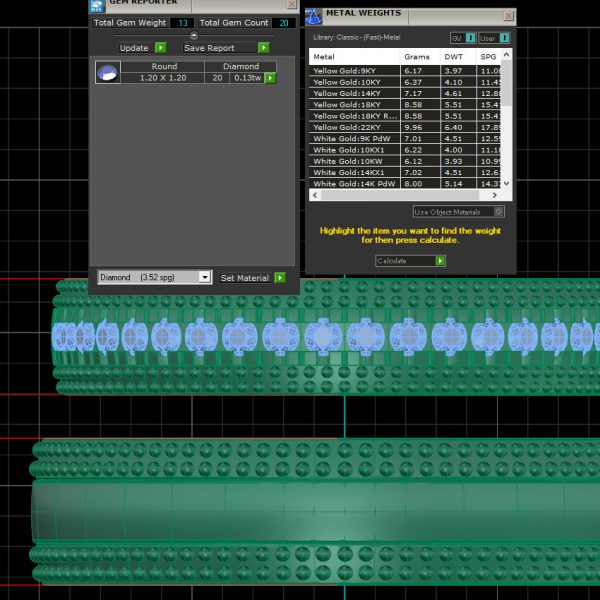600x600 pixels.
Task: Toggle the User library switch
Action: coord(495,38)
